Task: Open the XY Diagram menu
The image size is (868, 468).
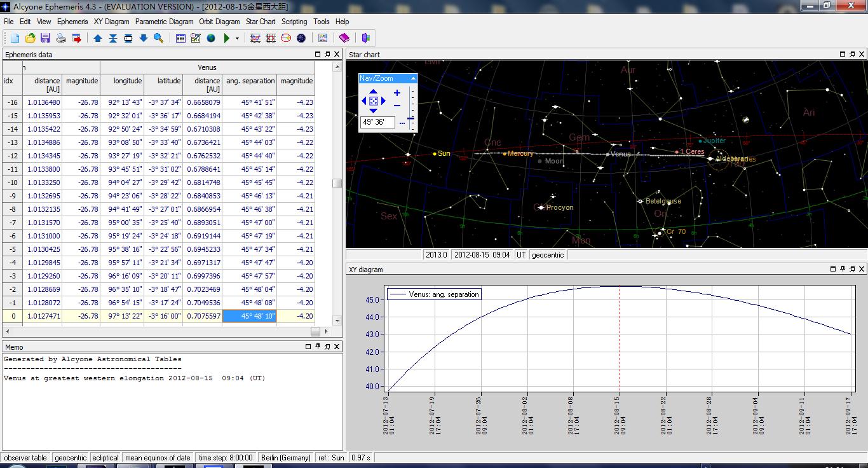Action: tap(111, 22)
